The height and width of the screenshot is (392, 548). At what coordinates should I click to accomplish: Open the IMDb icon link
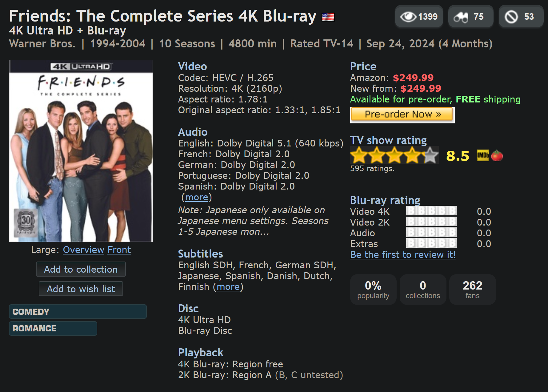coord(483,155)
